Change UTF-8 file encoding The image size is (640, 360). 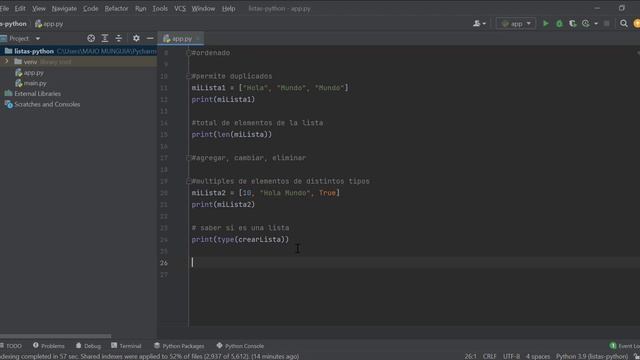pos(511,356)
